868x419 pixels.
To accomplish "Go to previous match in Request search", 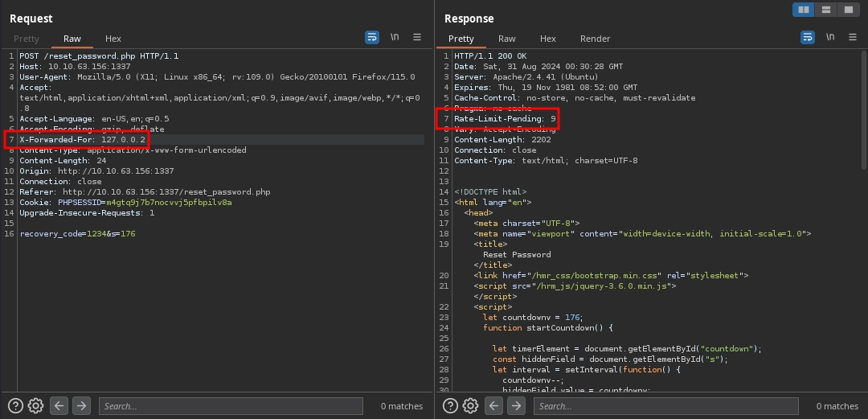I will click(59, 406).
